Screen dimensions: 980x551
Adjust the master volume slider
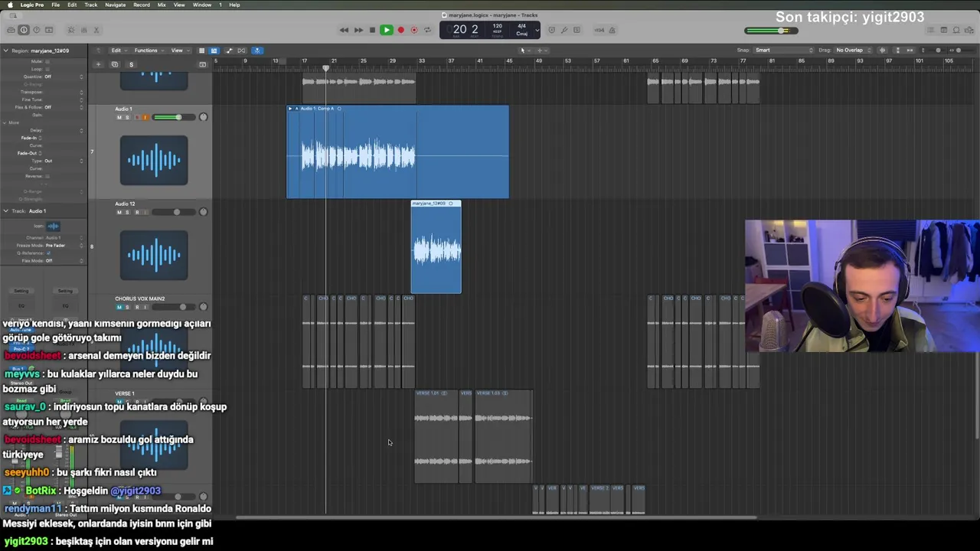771,31
